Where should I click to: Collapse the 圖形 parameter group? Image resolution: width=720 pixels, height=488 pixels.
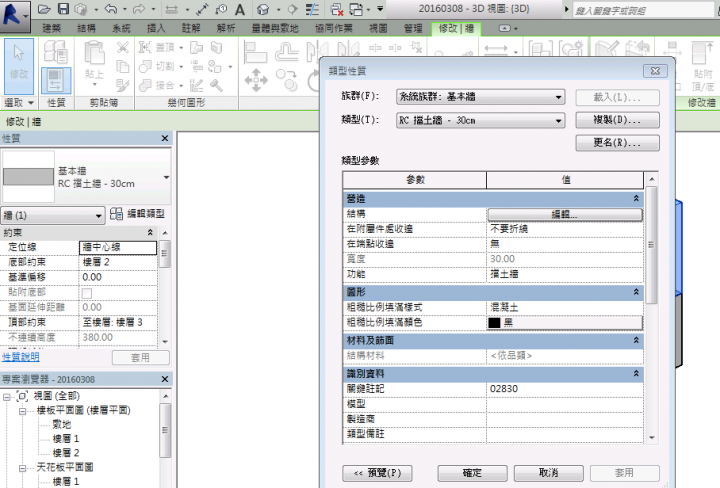pos(636,292)
